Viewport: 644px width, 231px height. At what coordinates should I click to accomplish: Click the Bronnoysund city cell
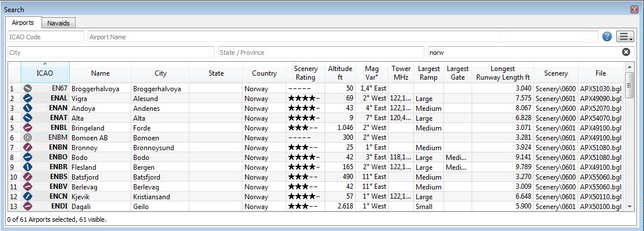[x=160, y=147]
